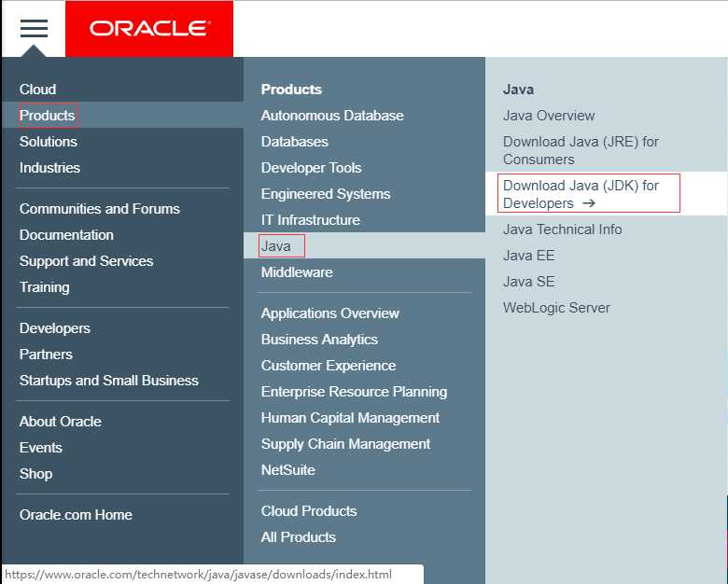Open Engineered Systems

click(326, 194)
